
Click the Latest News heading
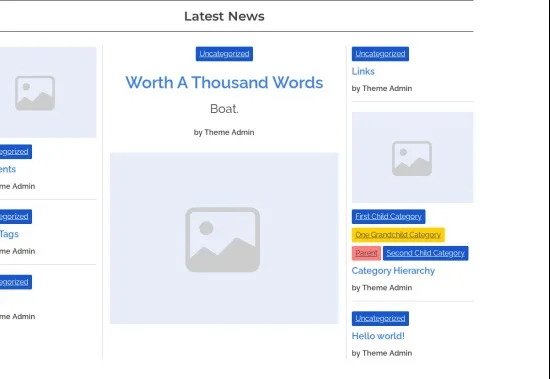[224, 16]
